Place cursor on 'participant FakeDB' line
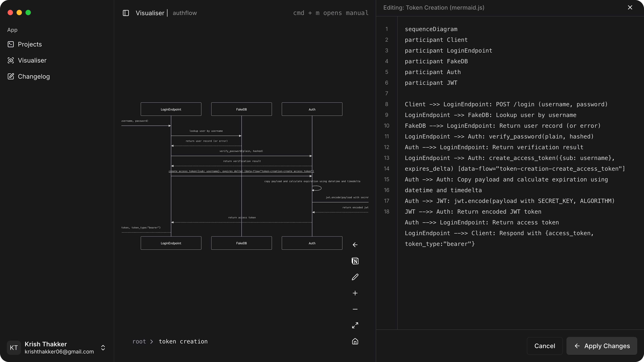Viewport: 644px width, 362px height. (436, 61)
